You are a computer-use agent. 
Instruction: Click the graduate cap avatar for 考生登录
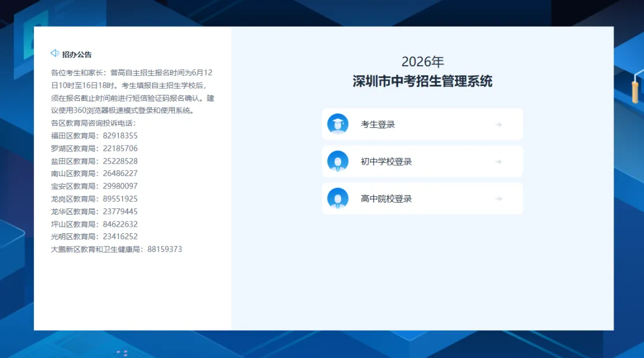pyautogui.click(x=338, y=124)
